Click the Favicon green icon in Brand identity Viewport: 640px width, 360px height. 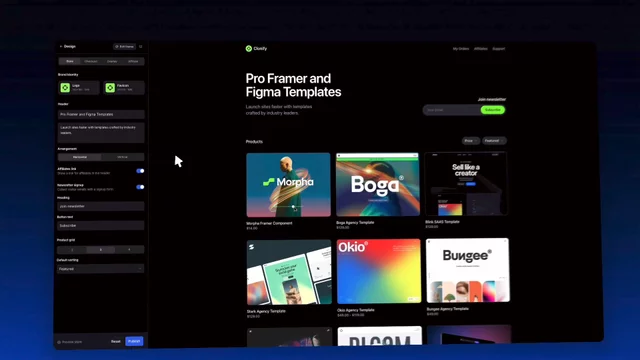110,88
